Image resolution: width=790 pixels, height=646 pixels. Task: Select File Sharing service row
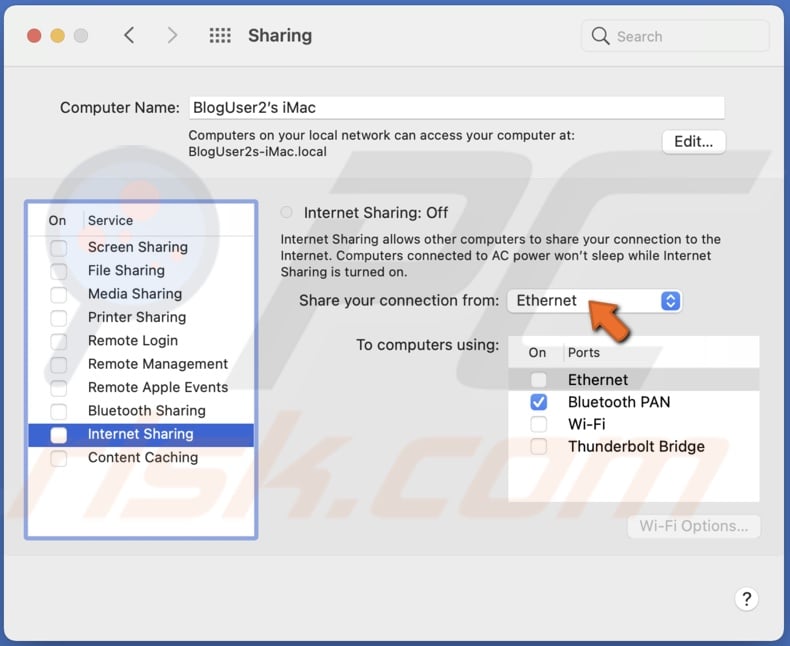(x=141, y=271)
